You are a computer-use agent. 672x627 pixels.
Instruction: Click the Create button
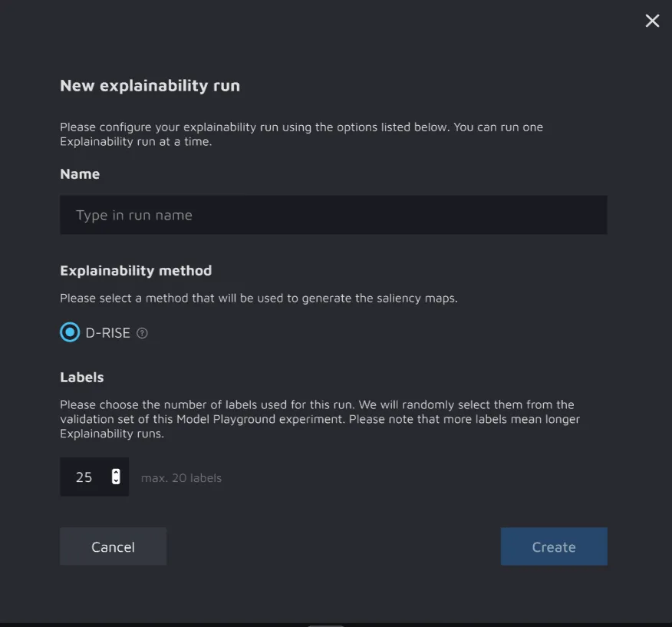553,546
